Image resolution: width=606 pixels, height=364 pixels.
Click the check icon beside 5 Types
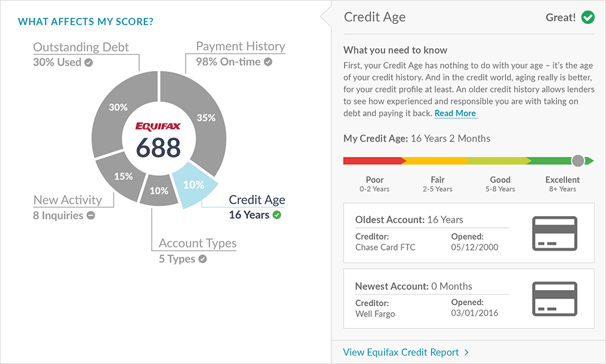click(202, 259)
